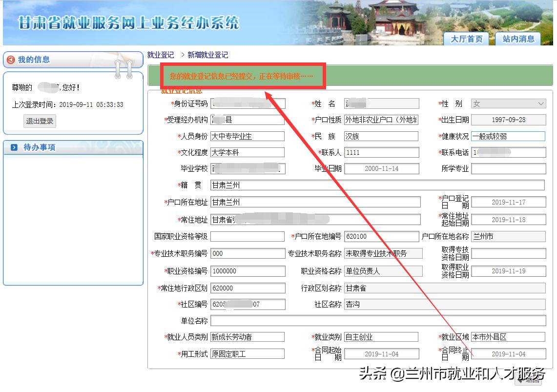
Task: Open 就业类别 field showing 自主创业
Action: pyautogui.click(x=381, y=337)
